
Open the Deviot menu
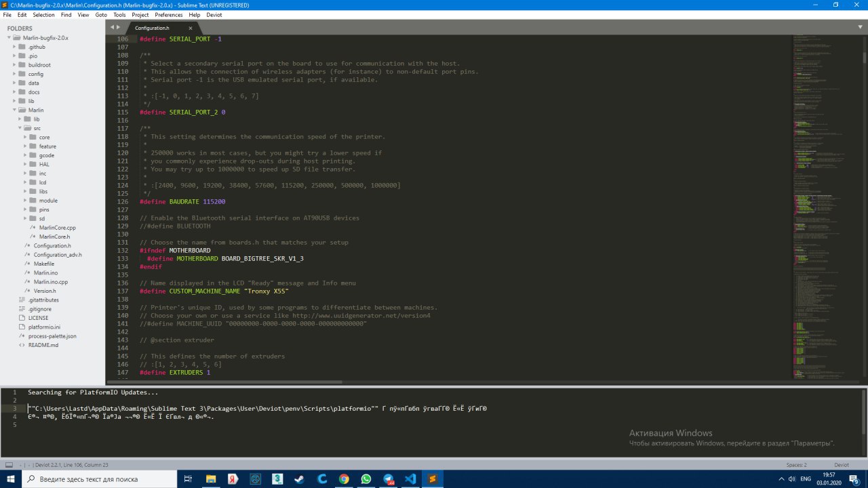pos(214,14)
